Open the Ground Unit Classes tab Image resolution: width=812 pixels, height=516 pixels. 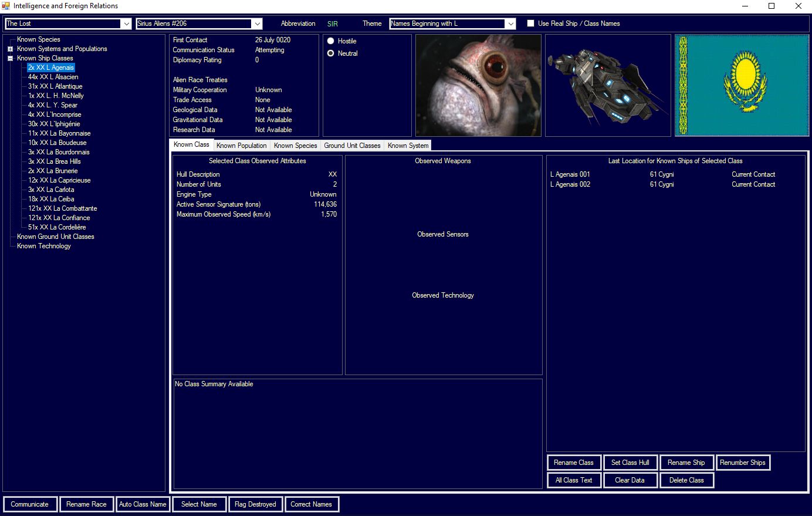352,146
